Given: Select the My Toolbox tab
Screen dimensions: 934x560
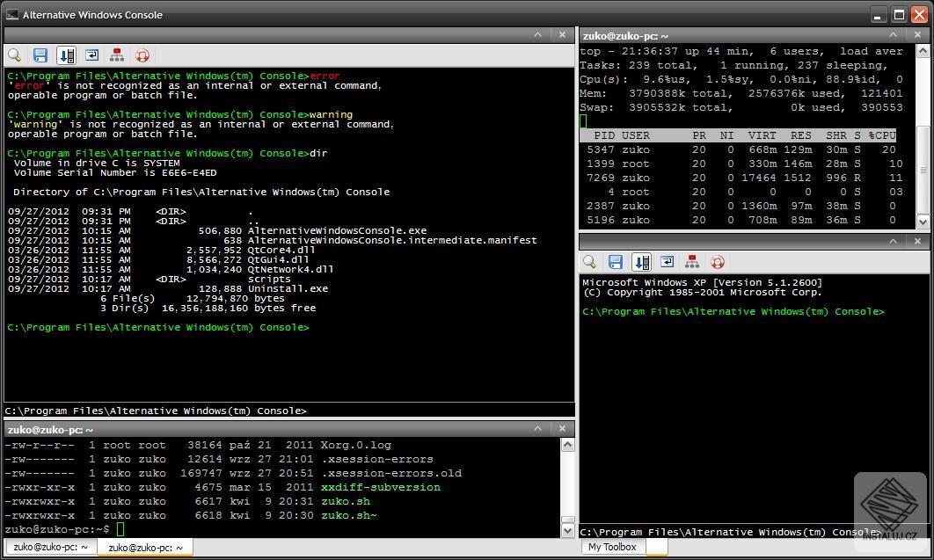Looking at the screenshot, I should [612, 547].
